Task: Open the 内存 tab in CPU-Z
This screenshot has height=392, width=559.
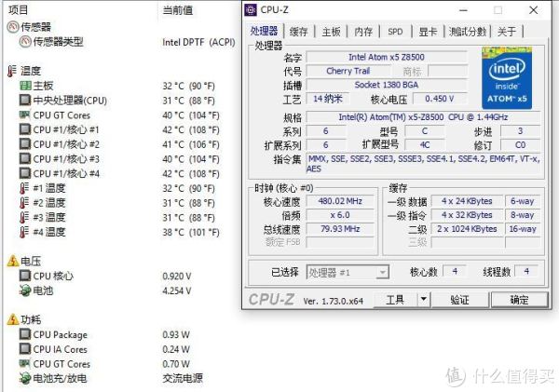Action: [x=363, y=32]
